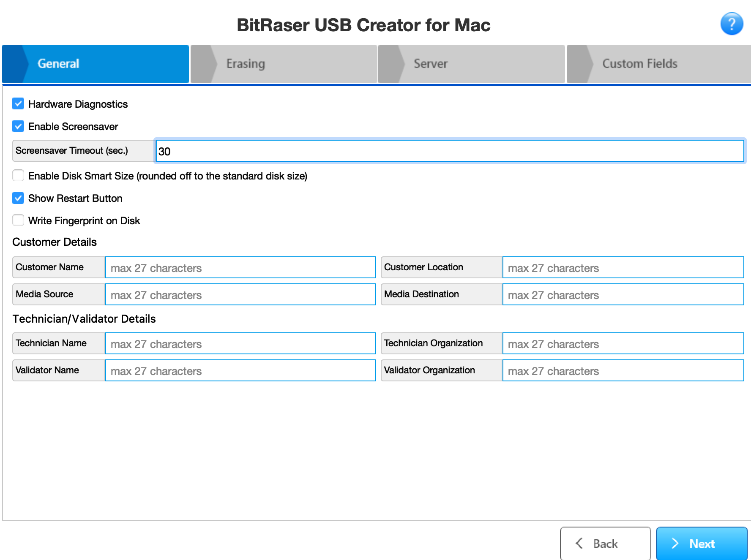The height and width of the screenshot is (560, 751).
Task: Click the Back button
Action: pos(605,544)
